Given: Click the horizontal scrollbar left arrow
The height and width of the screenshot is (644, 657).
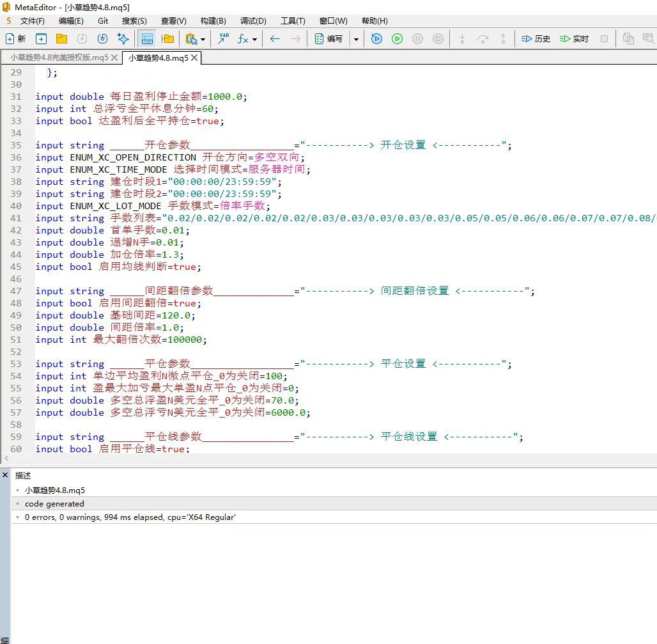Looking at the screenshot, I should coord(6,459).
